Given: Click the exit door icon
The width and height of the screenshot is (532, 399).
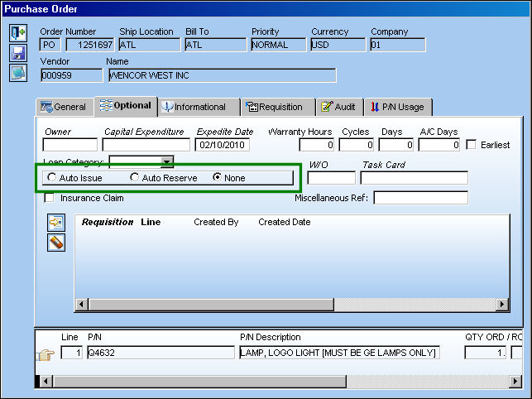Looking at the screenshot, I should coord(18,33).
